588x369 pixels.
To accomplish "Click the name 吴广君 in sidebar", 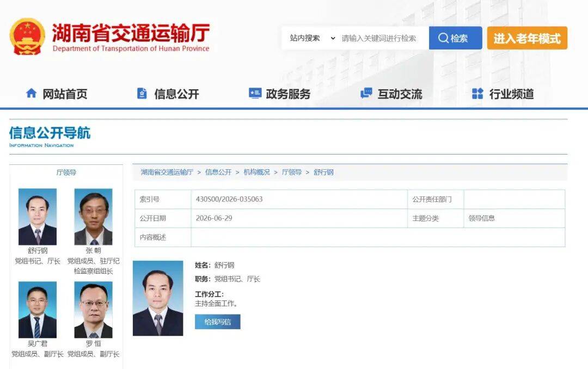I will tap(38, 343).
